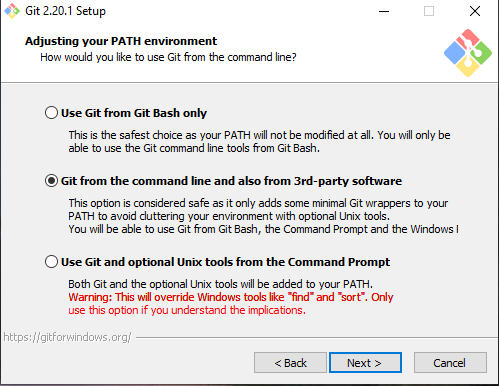Click the Next > button
Image resolution: width=499 pixels, height=386 pixels.
[365, 362]
